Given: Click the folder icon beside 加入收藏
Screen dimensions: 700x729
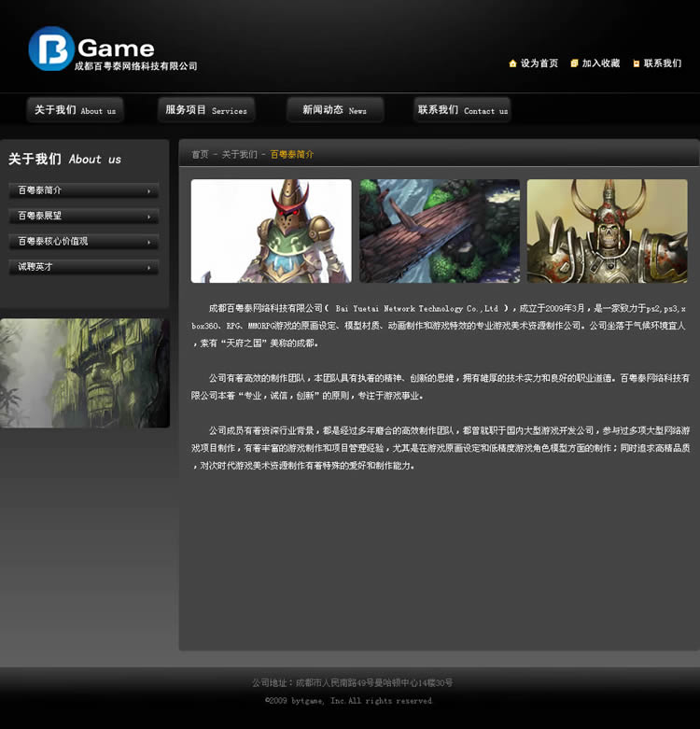Looking at the screenshot, I should point(574,63).
